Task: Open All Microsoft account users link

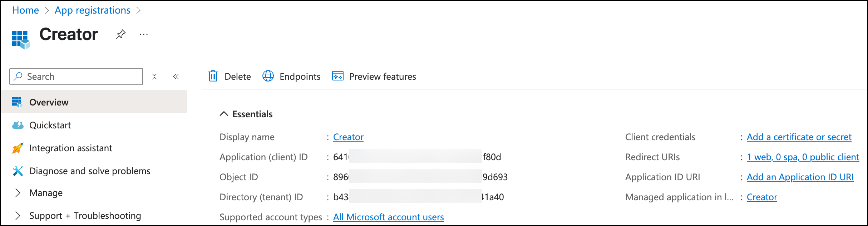Action: point(388,217)
